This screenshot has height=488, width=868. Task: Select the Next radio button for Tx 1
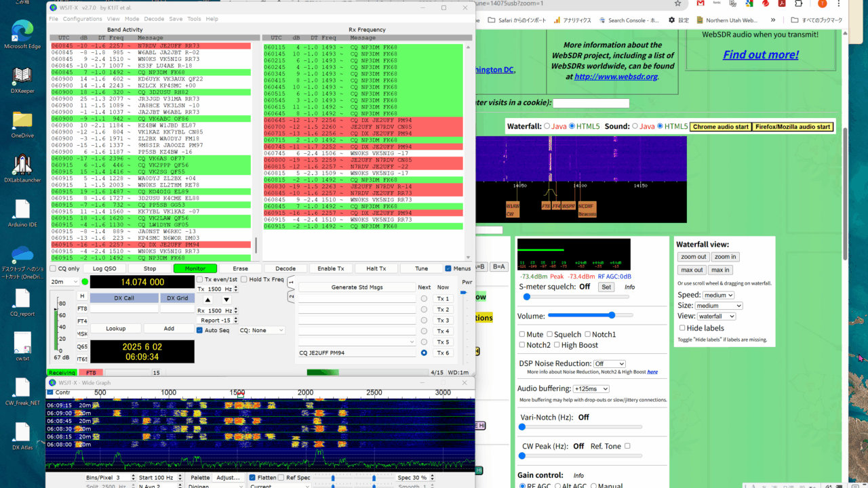(424, 298)
